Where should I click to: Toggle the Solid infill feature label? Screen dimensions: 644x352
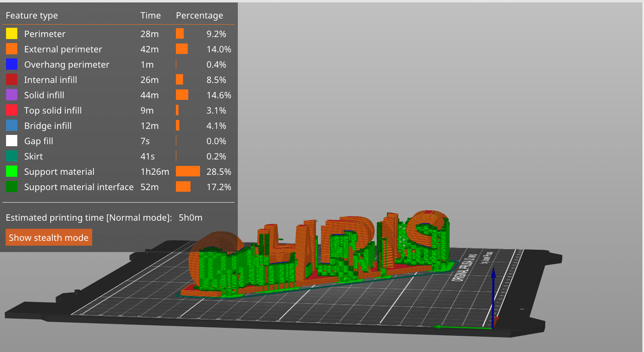[x=44, y=95]
